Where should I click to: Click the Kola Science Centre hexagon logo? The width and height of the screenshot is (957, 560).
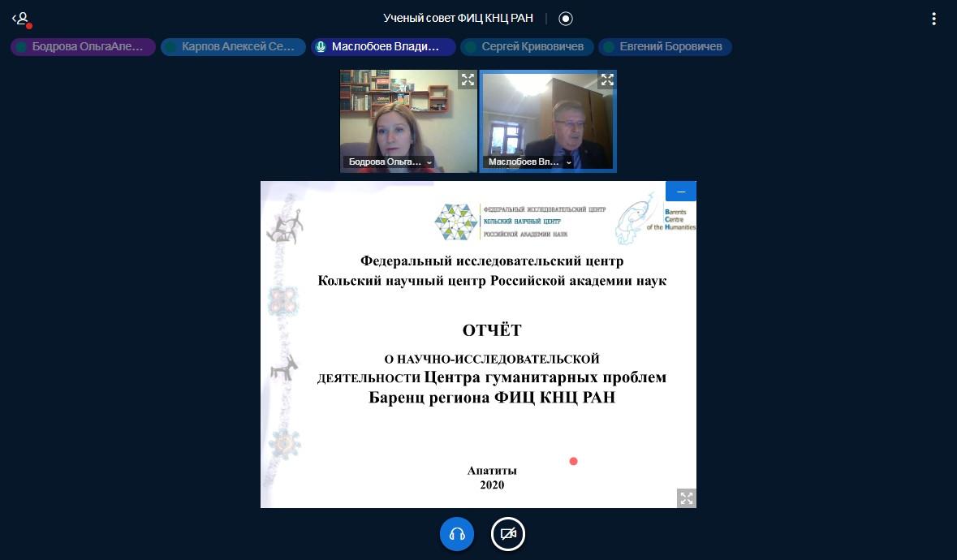click(x=456, y=222)
